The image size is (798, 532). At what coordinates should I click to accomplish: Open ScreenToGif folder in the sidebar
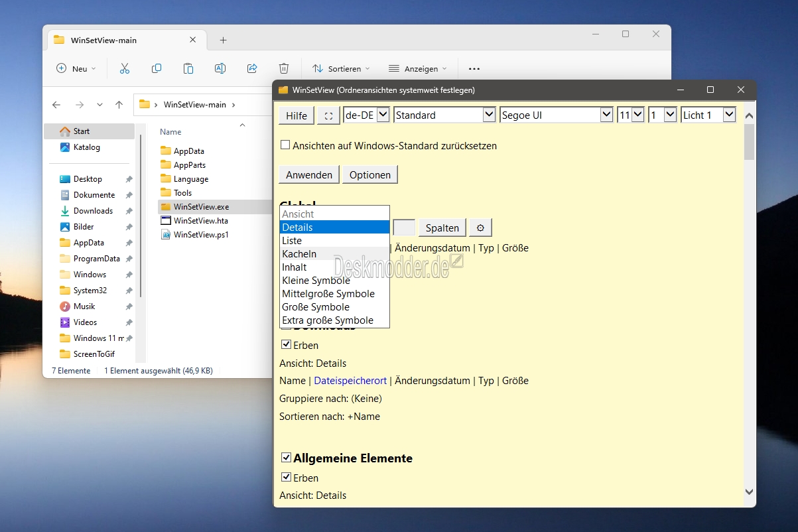[89, 354]
